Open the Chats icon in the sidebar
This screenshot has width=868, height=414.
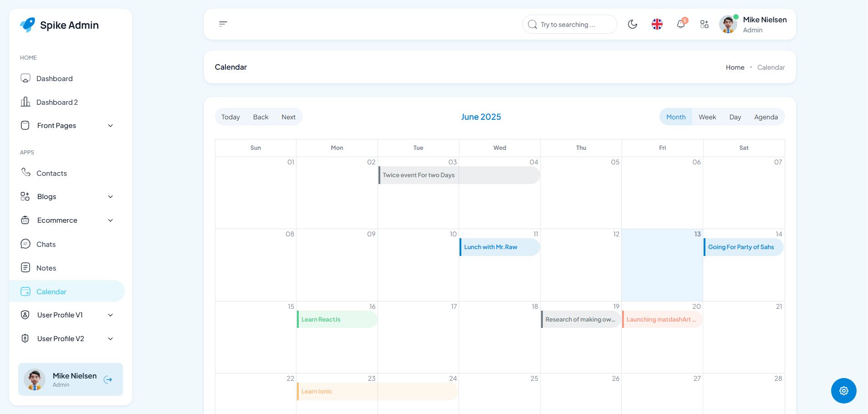(26, 244)
